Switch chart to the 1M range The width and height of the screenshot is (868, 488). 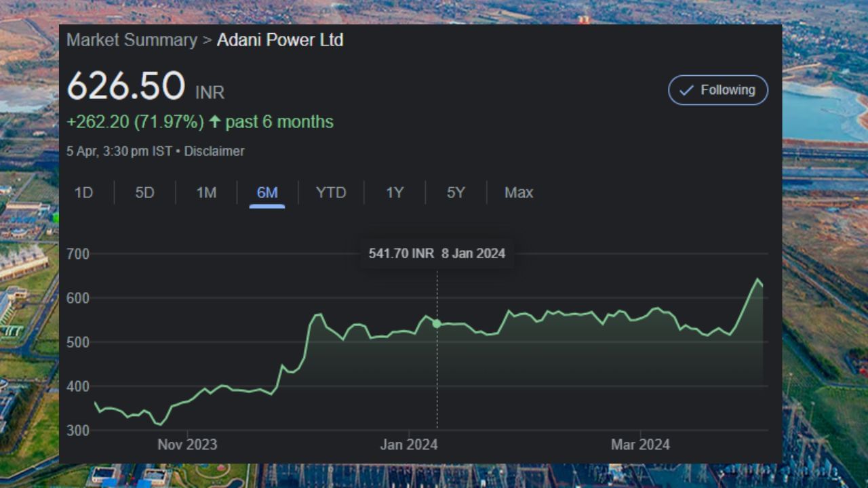(206, 193)
